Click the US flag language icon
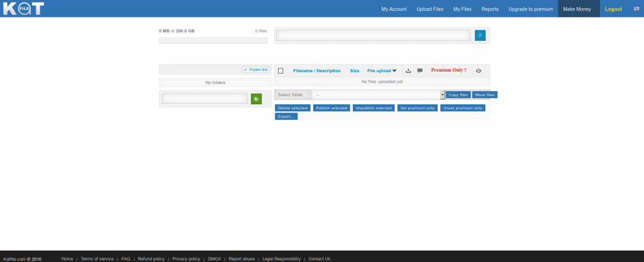Screen dimensions: 644x262 click(636, 9)
